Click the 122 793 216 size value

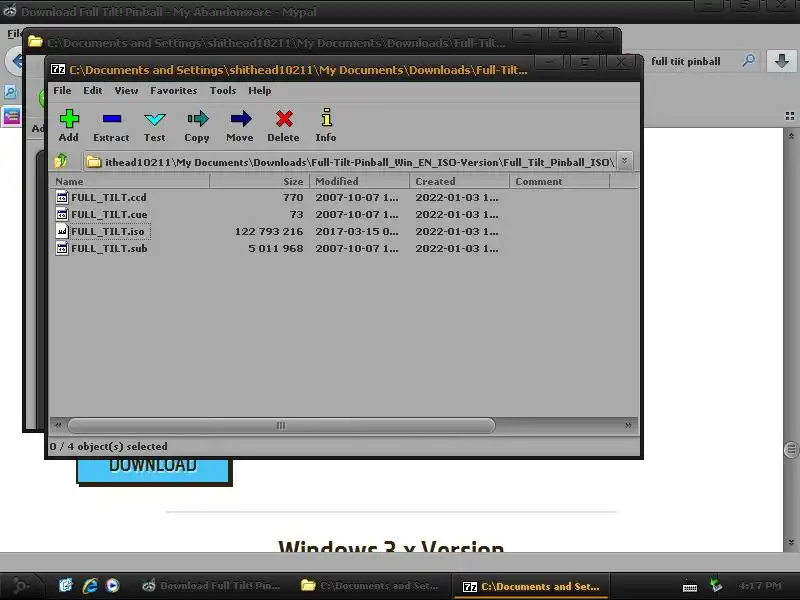[269, 231]
